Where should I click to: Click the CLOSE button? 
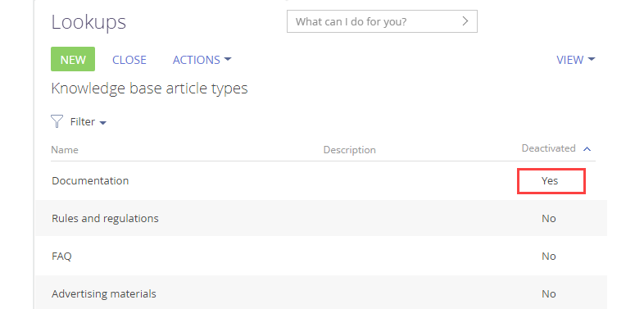point(129,60)
